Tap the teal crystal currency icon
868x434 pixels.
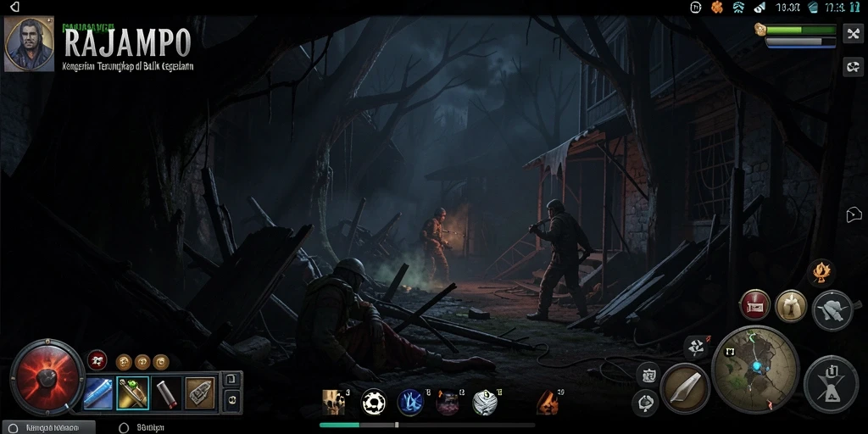point(813,7)
